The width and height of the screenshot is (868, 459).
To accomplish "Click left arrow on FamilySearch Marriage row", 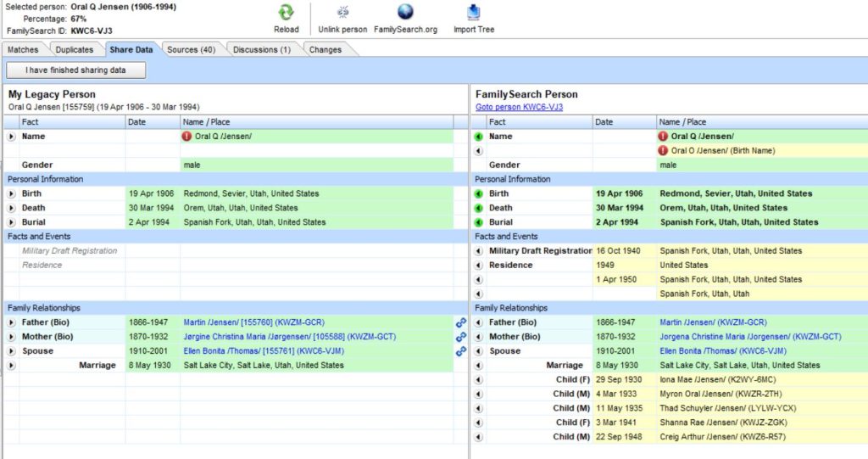I will (479, 366).
